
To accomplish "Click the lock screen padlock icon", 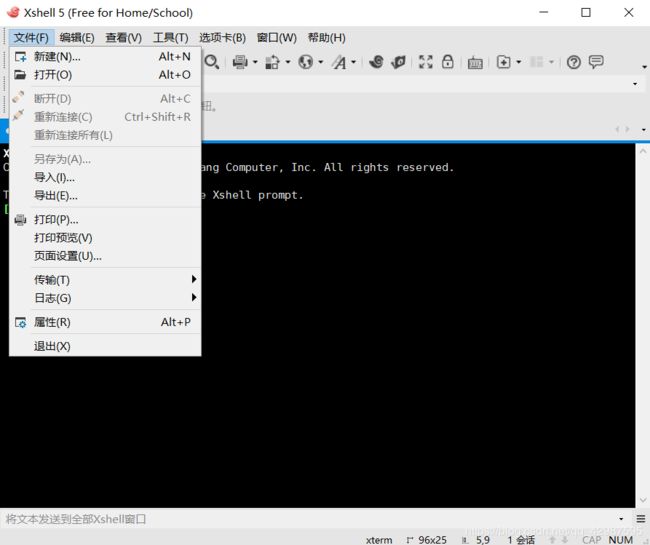I will click(x=448, y=62).
